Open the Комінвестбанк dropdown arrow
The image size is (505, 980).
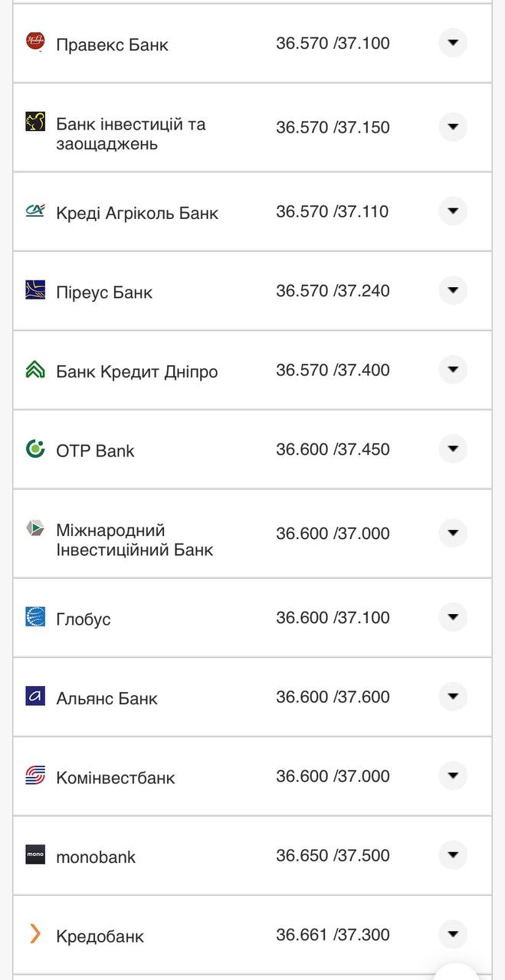[x=453, y=776]
